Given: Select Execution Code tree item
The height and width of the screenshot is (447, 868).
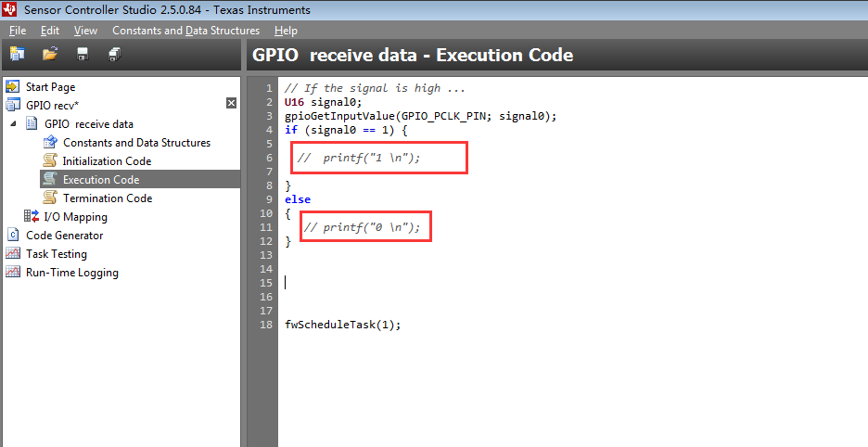Looking at the screenshot, I should (x=101, y=180).
